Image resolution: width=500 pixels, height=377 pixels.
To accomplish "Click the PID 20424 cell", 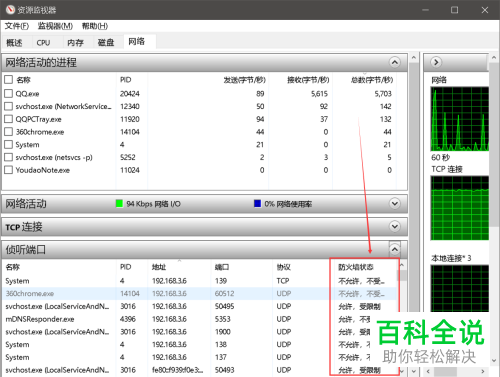I will click(130, 94).
